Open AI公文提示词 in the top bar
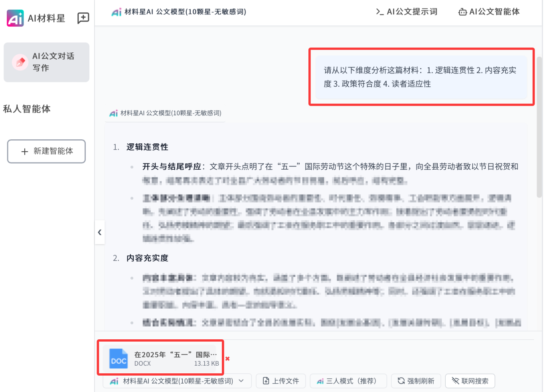The height and width of the screenshot is (392, 545). click(x=407, y=12)
